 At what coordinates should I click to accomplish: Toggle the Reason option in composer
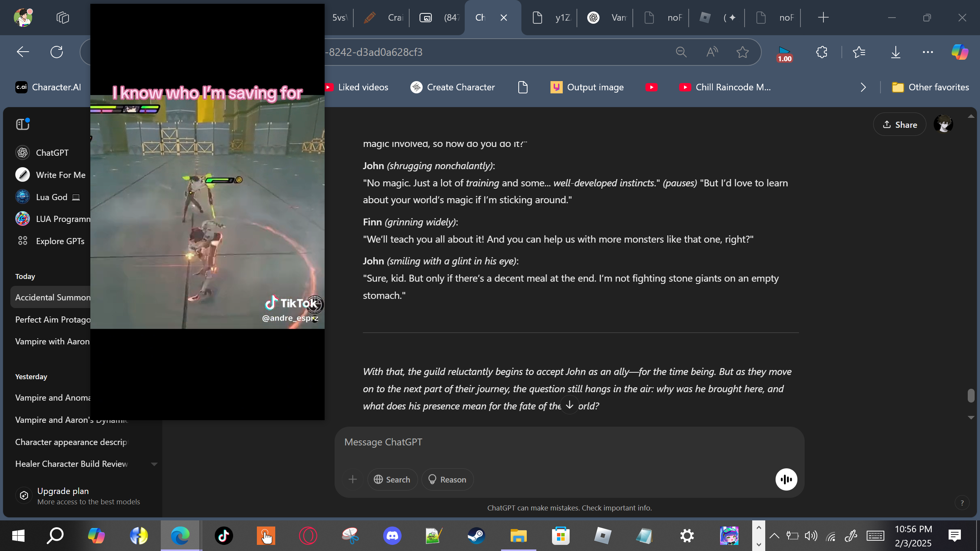(x=447, y=479)
